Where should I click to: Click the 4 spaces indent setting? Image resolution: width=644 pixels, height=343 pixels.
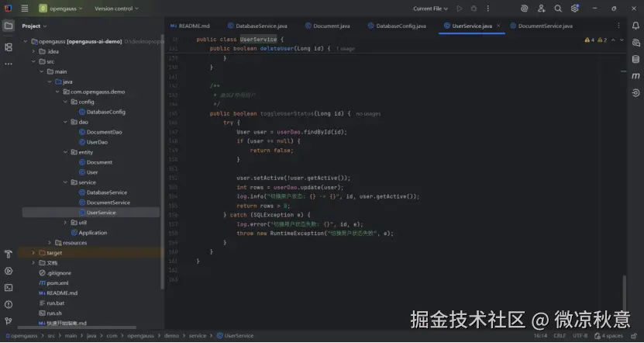click(608, 336)
